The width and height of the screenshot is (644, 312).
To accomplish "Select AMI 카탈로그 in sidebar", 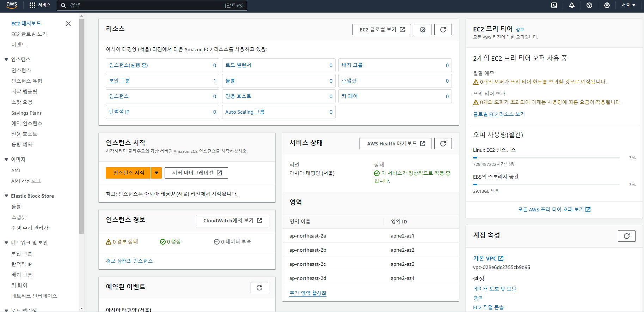I will (26, 181).
